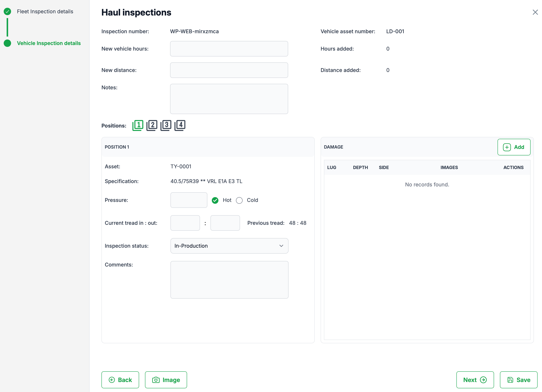Close the Haul inspections dialog

click(x=535, y=12)
